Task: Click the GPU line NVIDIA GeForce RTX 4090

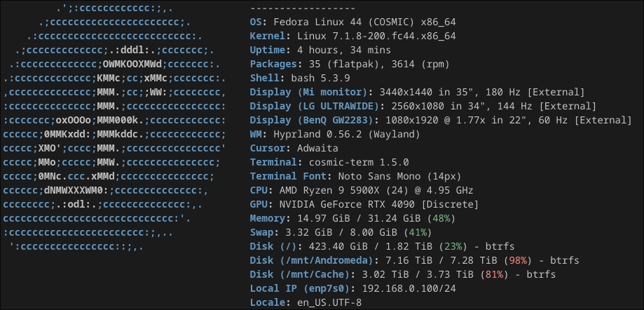Action: point(364,204)
